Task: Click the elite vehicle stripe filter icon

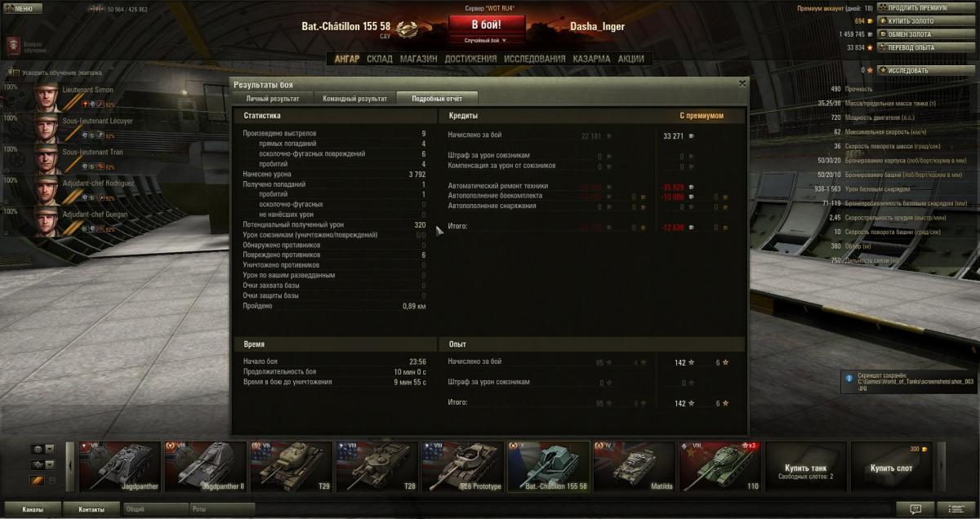Action: click(37, 480)
